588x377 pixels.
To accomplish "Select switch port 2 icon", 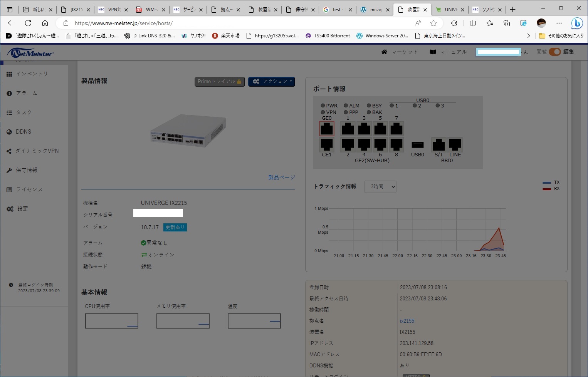I will point(348,144).
